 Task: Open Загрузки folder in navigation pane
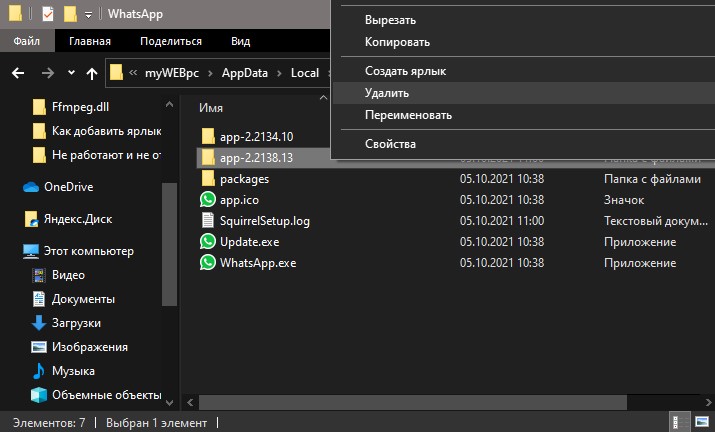[x=76, y=323]
